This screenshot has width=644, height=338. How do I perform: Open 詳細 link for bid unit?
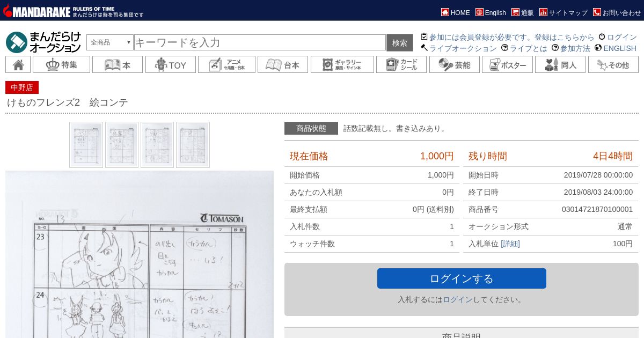[510, 244]
